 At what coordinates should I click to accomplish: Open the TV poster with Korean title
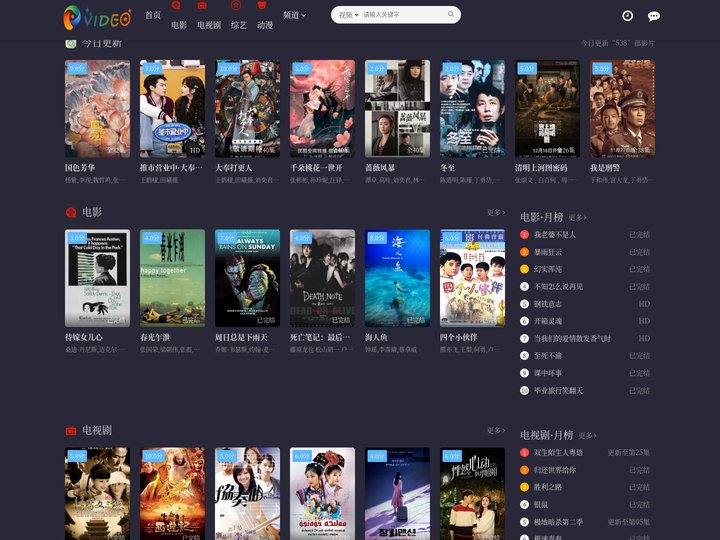397,494
